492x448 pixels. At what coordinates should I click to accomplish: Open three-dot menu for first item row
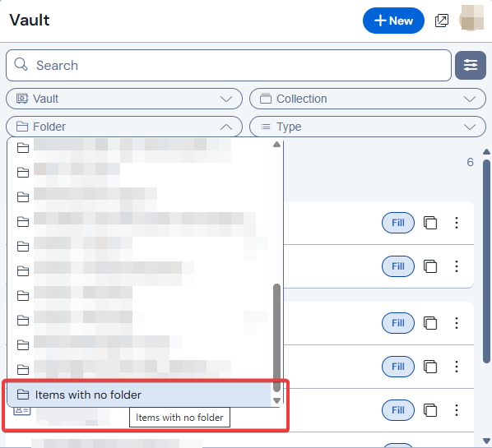pyautogui.click(x=457, y=223)
